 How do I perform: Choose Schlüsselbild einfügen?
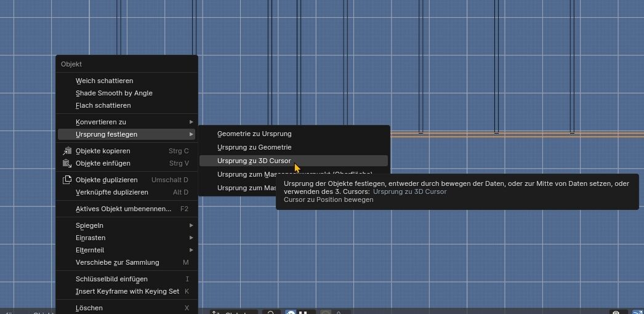pos(111,279)
